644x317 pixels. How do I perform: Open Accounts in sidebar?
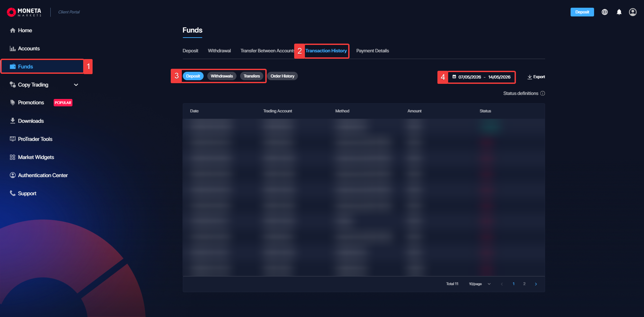(29, 49)
